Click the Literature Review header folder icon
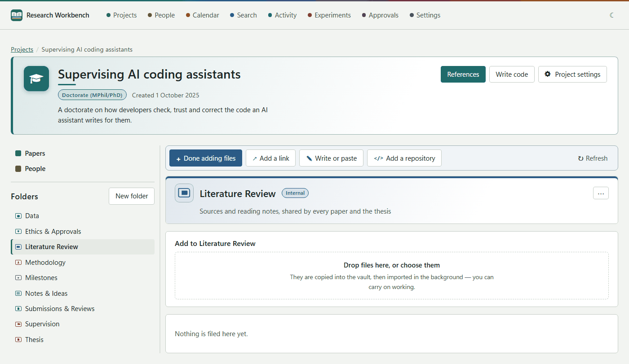 pyautogui.click(x=184, y=193)
